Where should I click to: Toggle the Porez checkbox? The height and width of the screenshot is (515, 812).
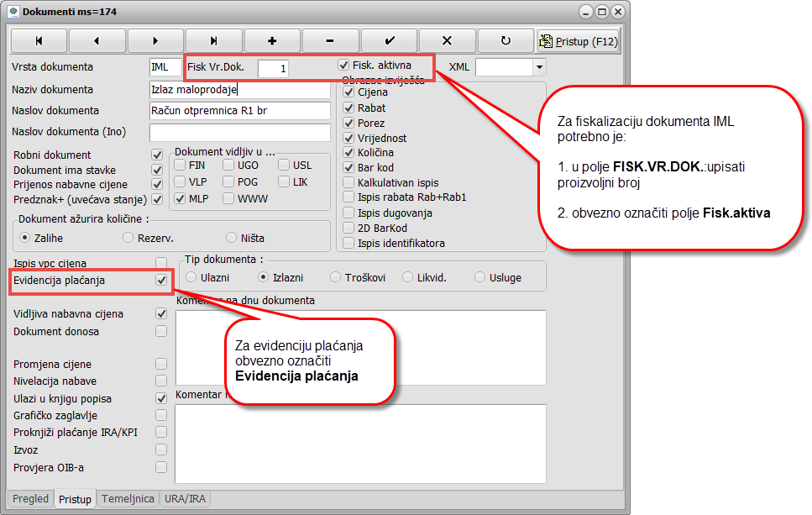[x=348, y=123]
